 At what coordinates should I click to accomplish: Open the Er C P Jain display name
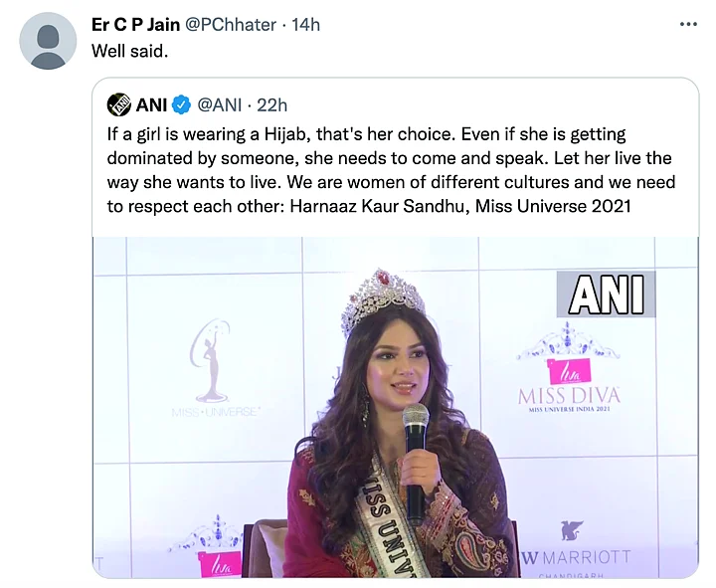pyautogui.click(x=136, y=25)
